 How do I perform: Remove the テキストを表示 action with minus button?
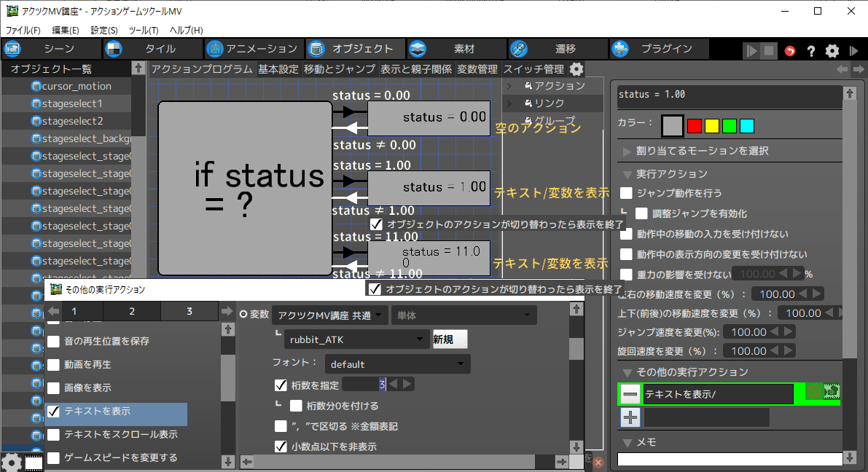click(x=631, y=395)
